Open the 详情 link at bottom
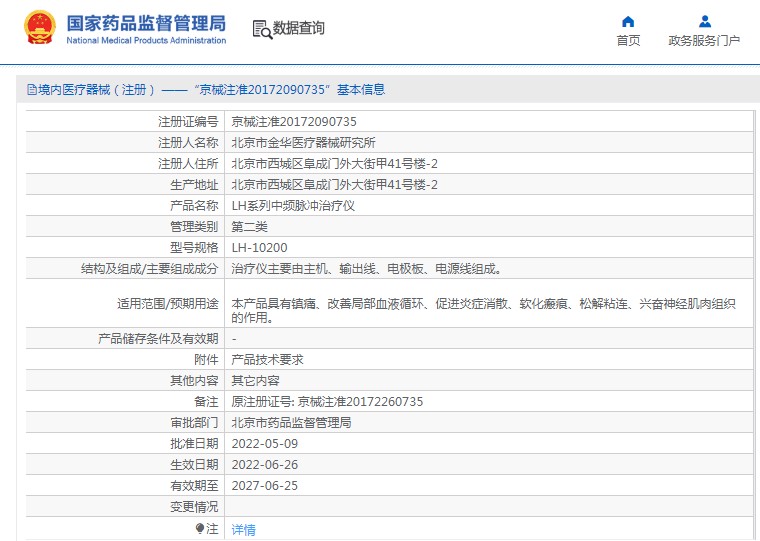The image size is (760, 541). (x=243, y=529)
